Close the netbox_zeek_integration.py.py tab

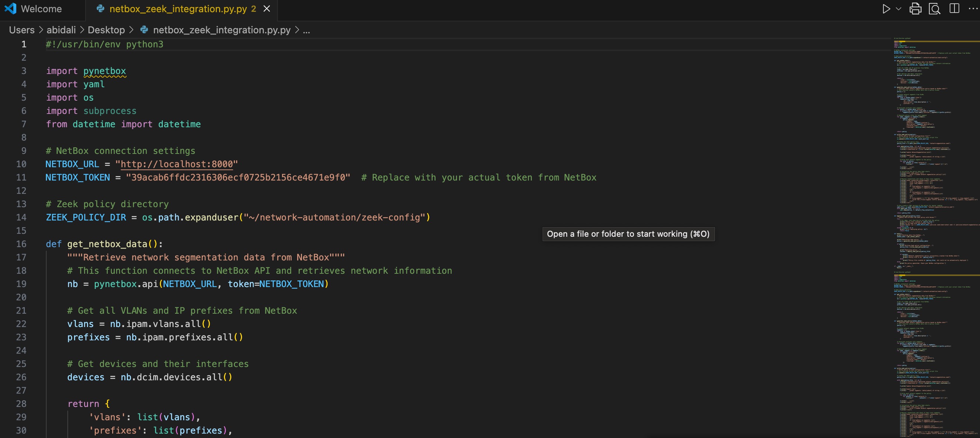click(267, 9)
